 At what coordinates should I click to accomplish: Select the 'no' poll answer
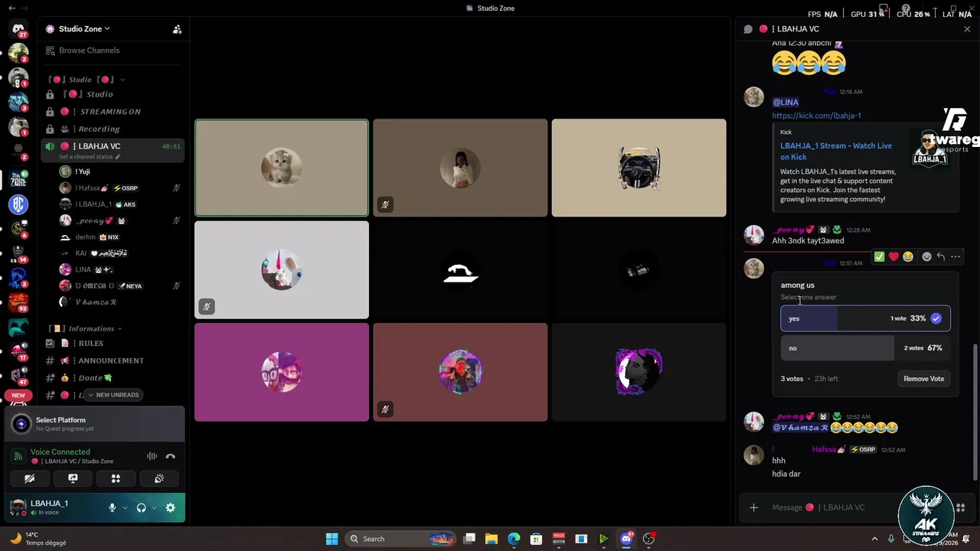865,347
